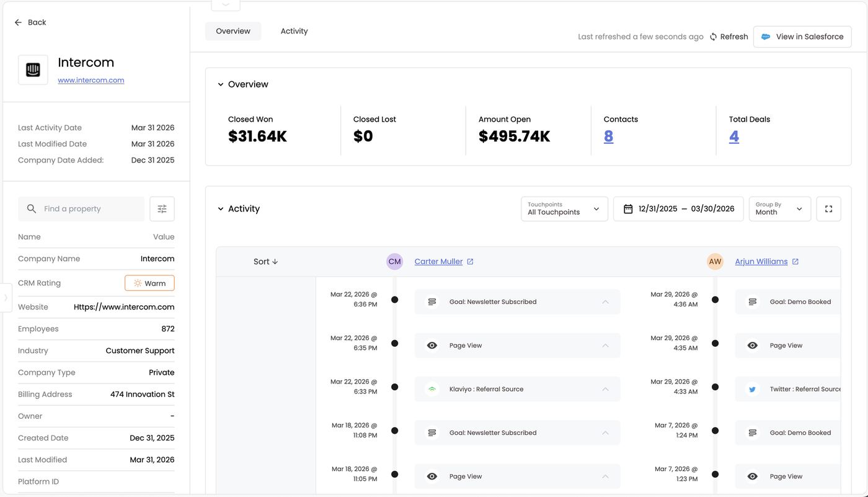Viewport: 868px width, 497px height.
Task: Open the Group By Month dropdown
Action: (x=779, y=209)
